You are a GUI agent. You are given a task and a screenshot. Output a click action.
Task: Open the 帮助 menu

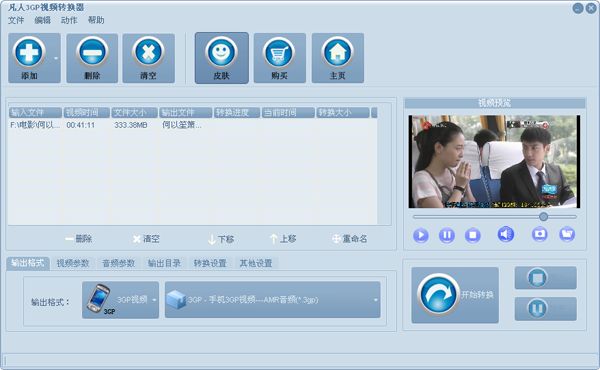[96, 20]
